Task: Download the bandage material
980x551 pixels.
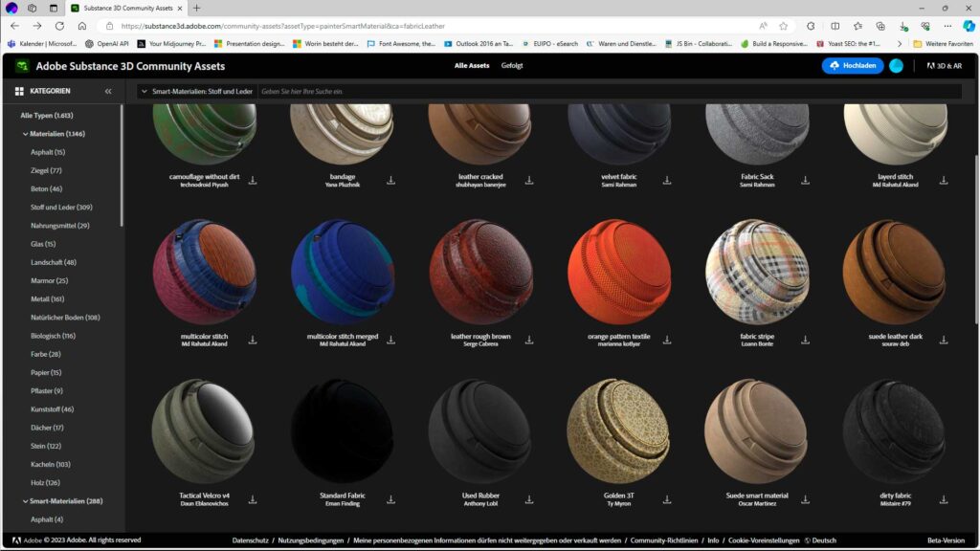Action: [390, 180]
